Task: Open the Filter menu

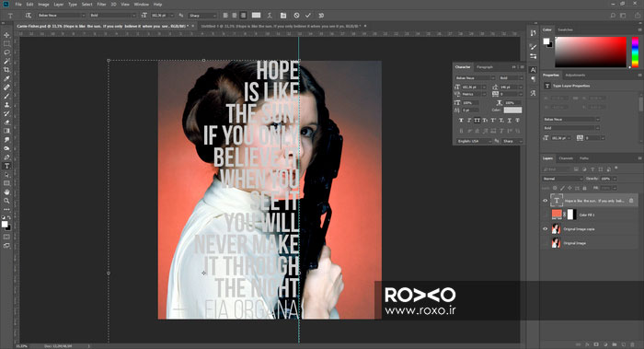Action: [x=101, y=4]
